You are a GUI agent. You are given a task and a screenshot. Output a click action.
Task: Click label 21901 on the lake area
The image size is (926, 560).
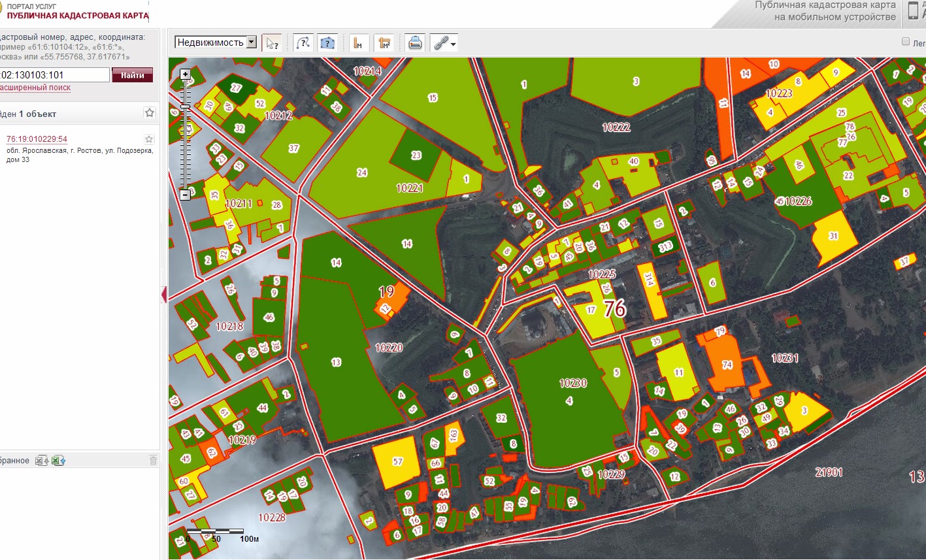(829, 472)
